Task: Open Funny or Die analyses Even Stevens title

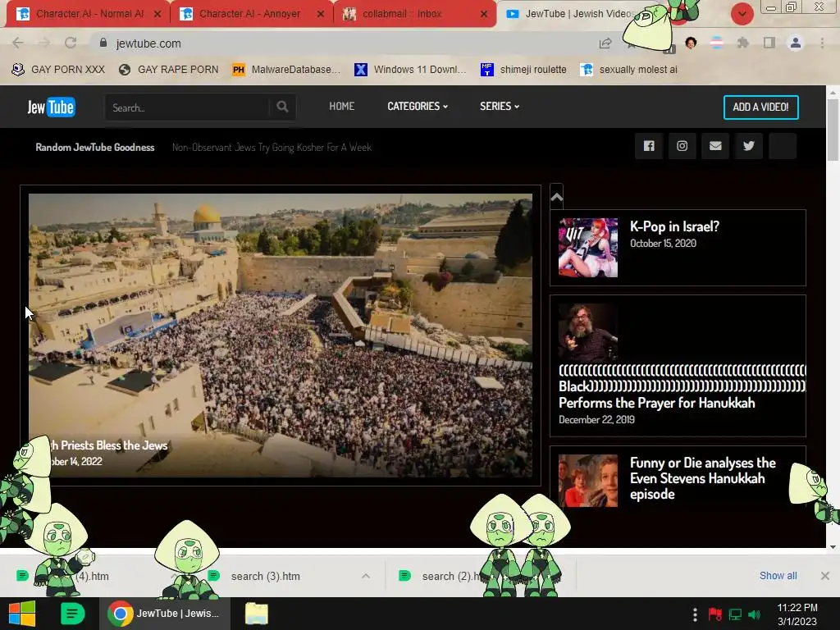Action: tap(702, 478)
